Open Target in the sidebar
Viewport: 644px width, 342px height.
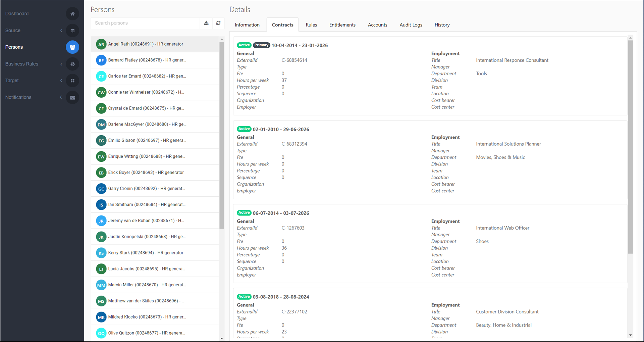12,81
